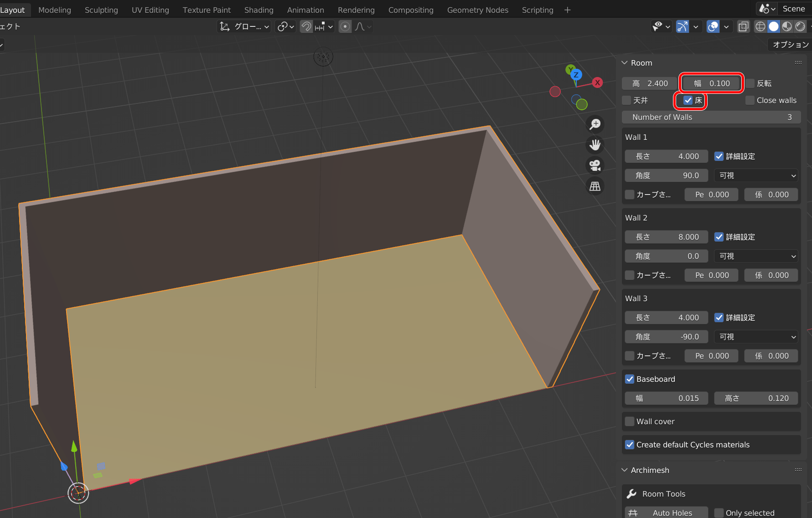Open transform orientation グロー dropdown
812x518 pixels.
(244, 27)
